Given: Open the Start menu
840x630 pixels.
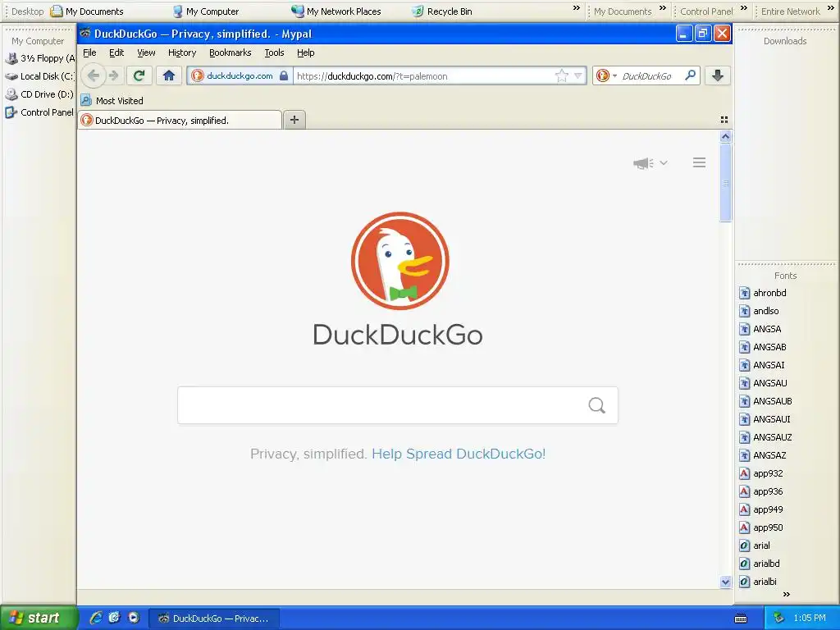Looking at the screenshot, I should click(39, 618).
